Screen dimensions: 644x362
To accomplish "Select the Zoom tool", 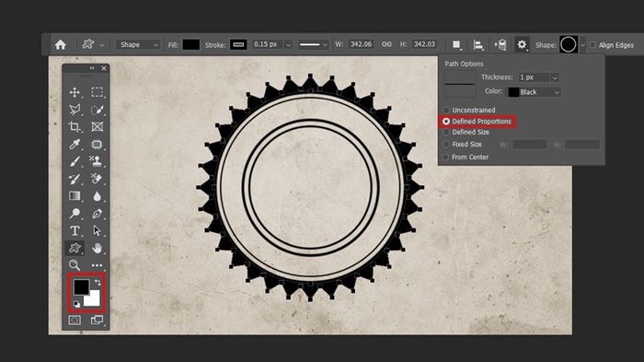I will point(75,265).
